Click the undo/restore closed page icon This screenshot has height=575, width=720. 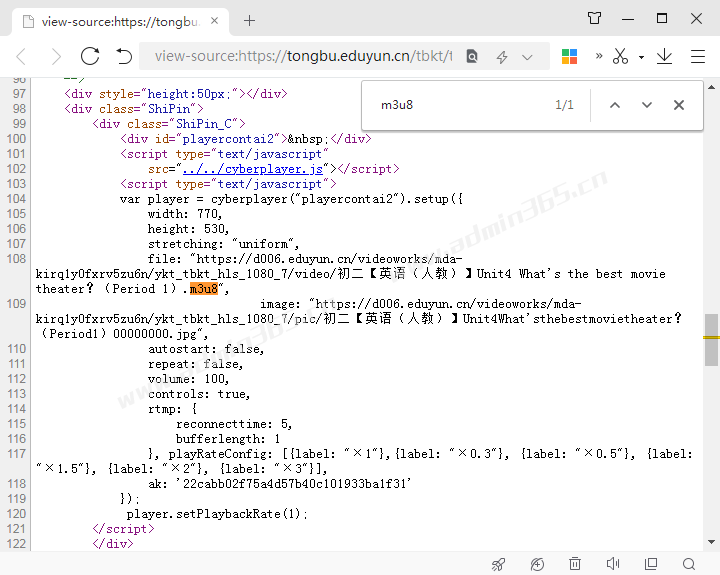click(124, 56)
